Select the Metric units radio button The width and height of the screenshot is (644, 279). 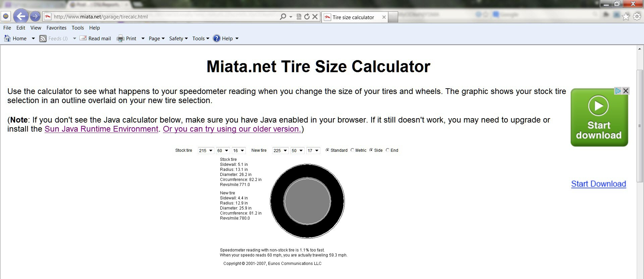pos(352,150)
